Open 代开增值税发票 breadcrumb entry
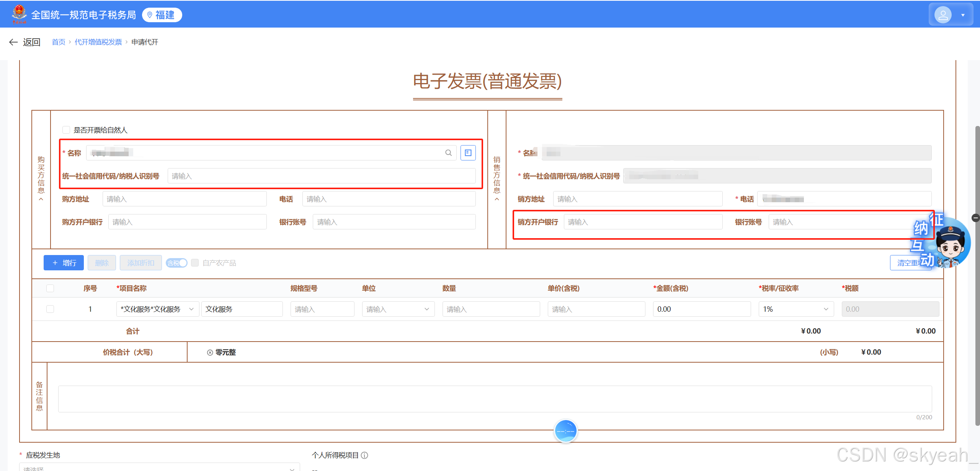This screenshot has height=471, width=980. [x=98, y=42]
